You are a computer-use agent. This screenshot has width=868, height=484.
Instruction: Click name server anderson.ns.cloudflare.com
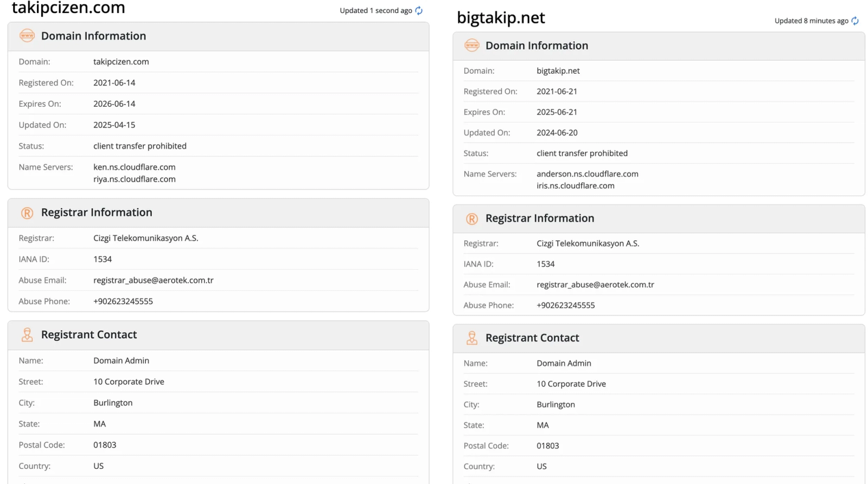587,174
